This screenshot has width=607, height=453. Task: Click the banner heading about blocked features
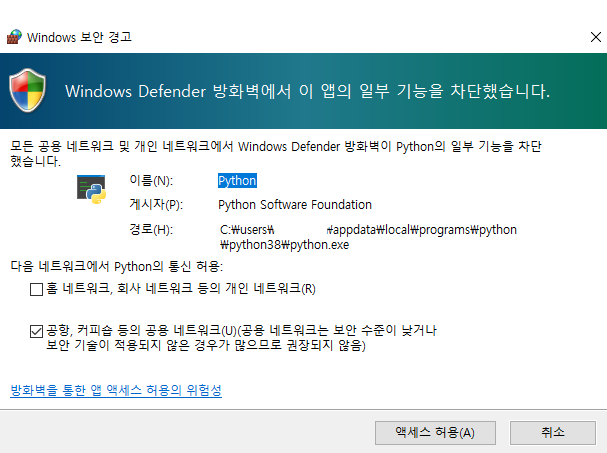307,91
